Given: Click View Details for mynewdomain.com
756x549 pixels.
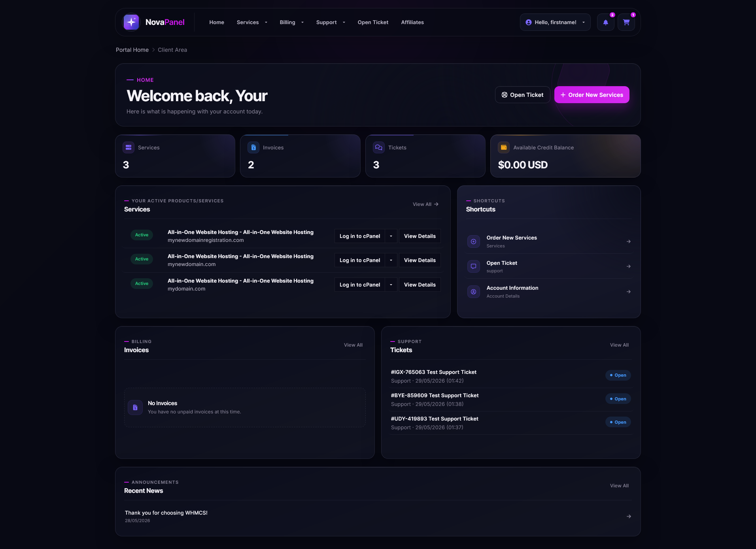Looking at the screenshot, I should 420,260.
